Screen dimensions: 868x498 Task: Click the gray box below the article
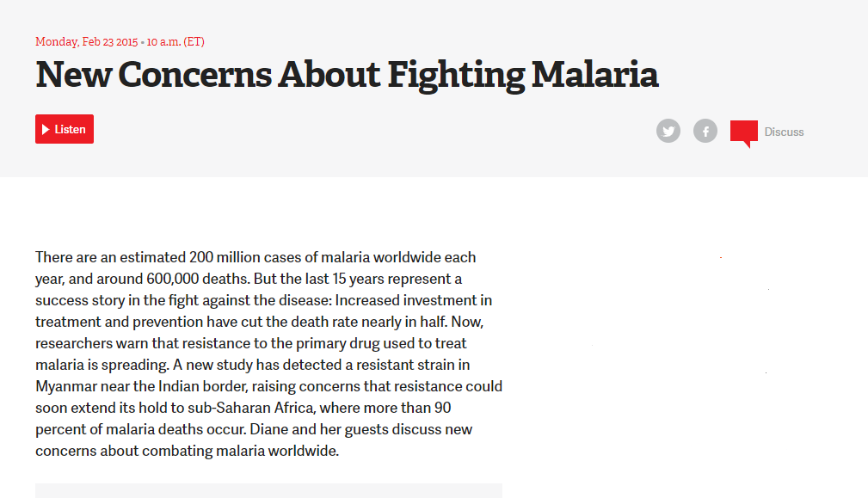coord(268,490)
